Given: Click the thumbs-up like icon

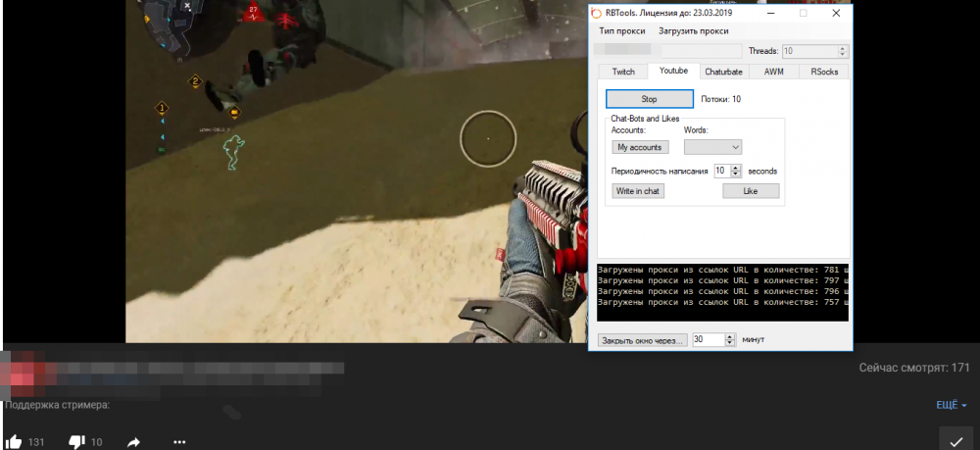Looking at the screenshot, I should click(x=14, y=442).
